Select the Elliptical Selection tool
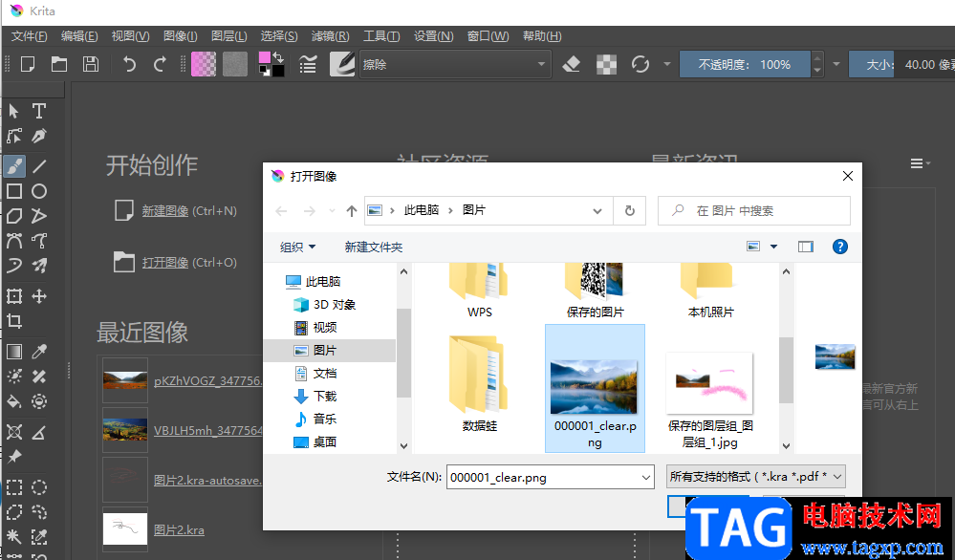 pos(39,487)
